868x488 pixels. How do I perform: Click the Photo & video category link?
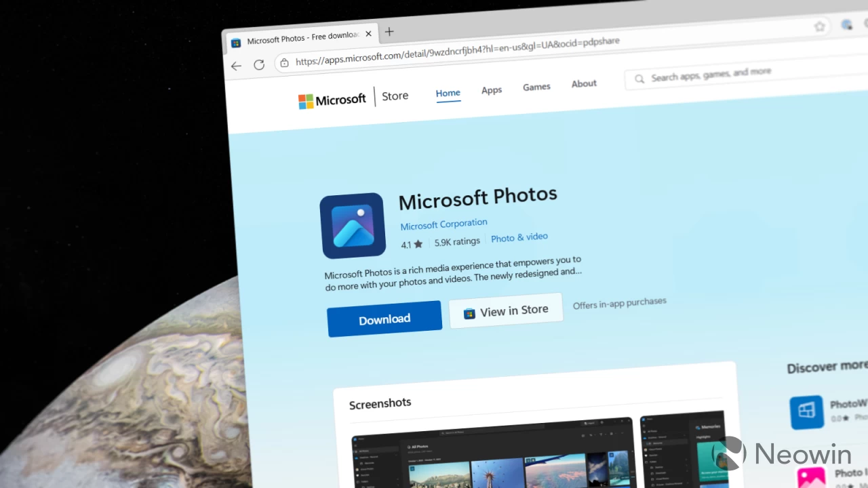pos(519,237)
